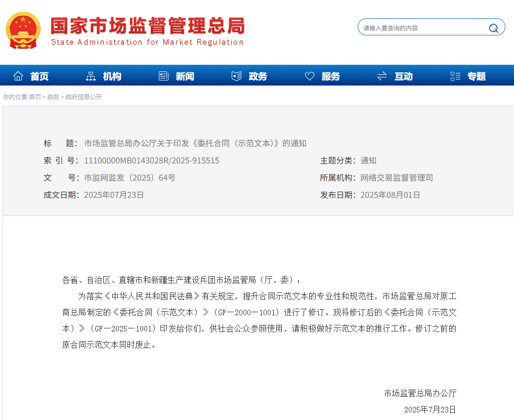Select the 互动 arrows icon
514x420 pixels.
(x=382, y=75)
